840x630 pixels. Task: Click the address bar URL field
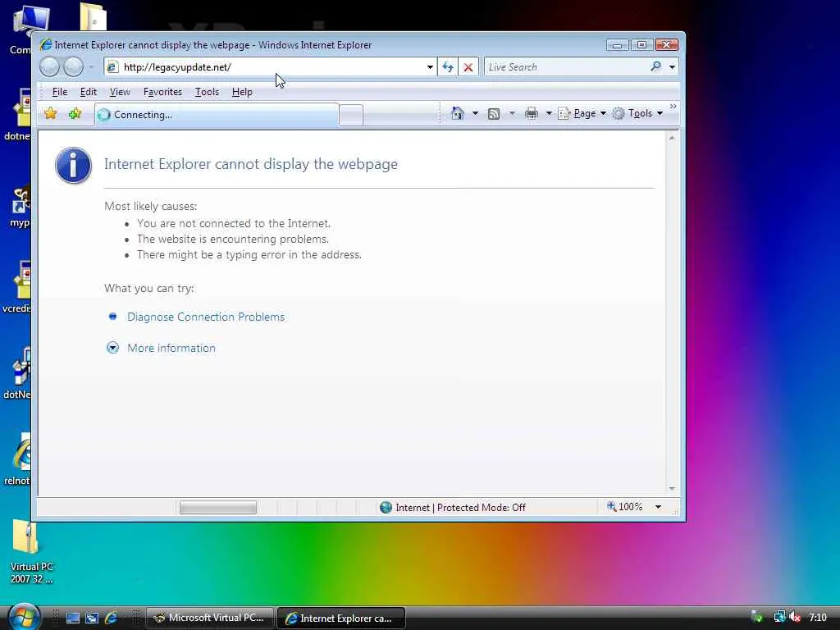(x=271, y=67)
